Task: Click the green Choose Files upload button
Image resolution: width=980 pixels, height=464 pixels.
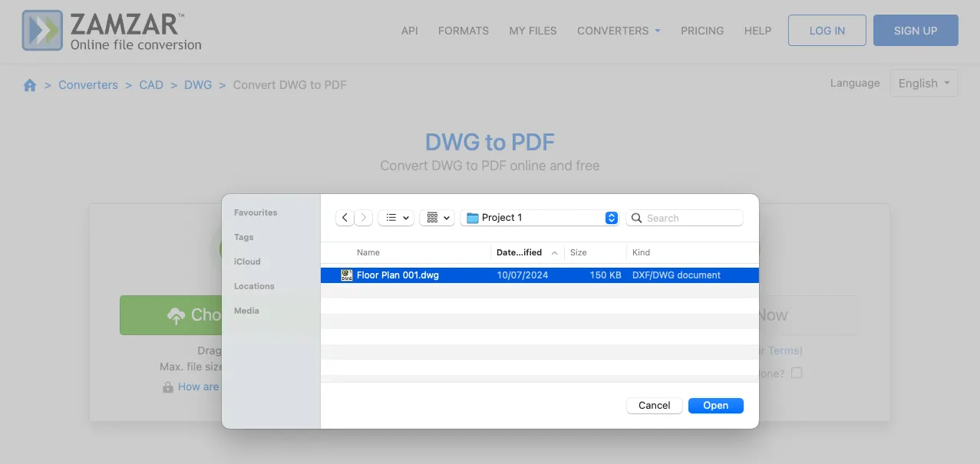Action: 171,314
